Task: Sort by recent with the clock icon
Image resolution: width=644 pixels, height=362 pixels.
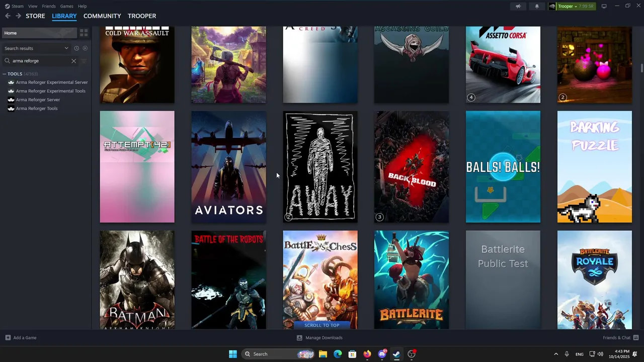Action: tap(76, 48)
